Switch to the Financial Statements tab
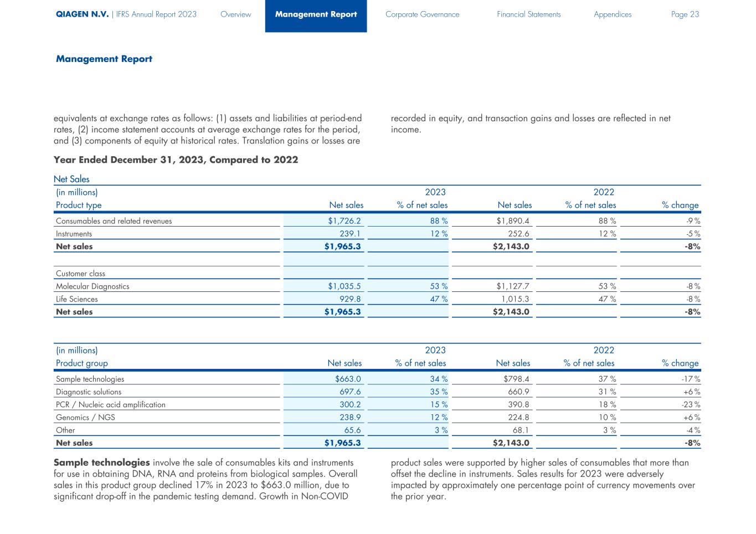The height and width of the screenshot is (534, 756). coord(528,14)
